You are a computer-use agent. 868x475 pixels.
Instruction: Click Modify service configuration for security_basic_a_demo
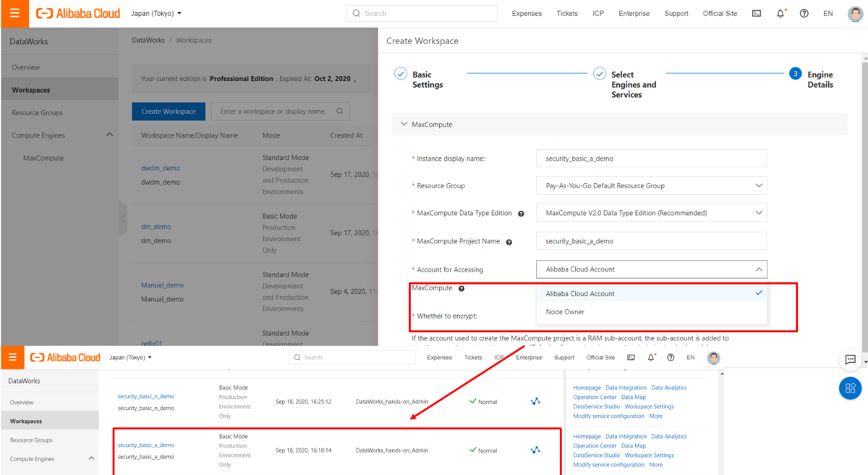click(608, 465)
